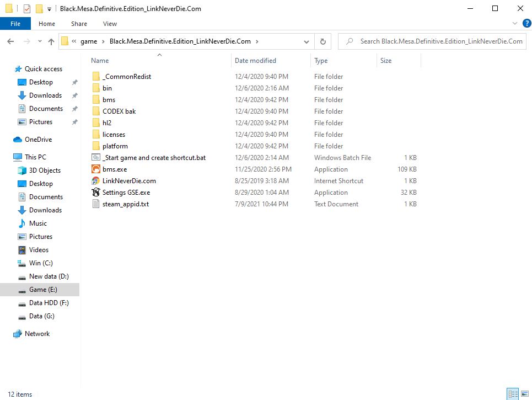This screenshot has width=532, height=400.
Task: Switch to details view in status bar
Action: 513,394
